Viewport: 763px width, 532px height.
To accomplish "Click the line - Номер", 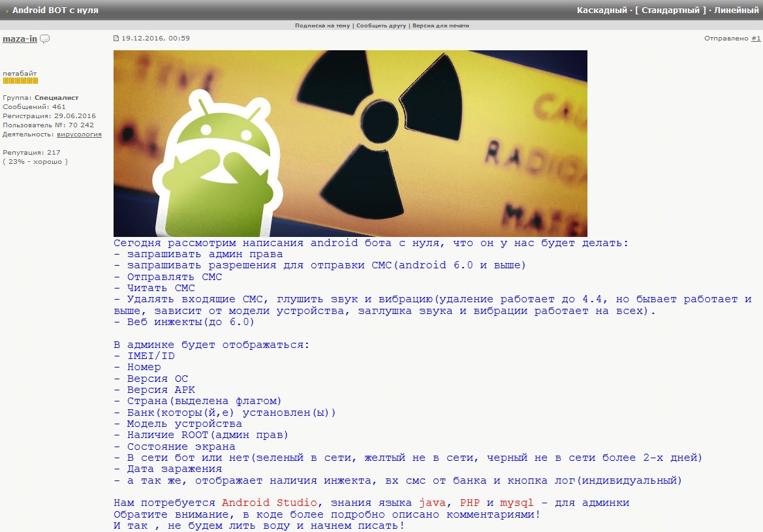I will [x=137, y=368].
